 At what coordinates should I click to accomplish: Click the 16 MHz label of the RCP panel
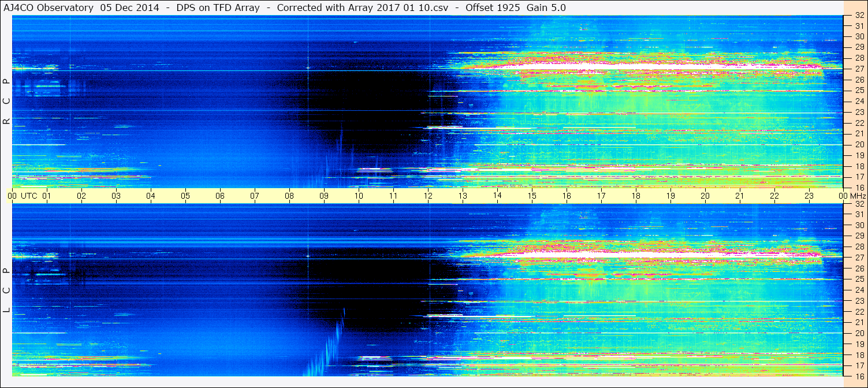point(859,187)
